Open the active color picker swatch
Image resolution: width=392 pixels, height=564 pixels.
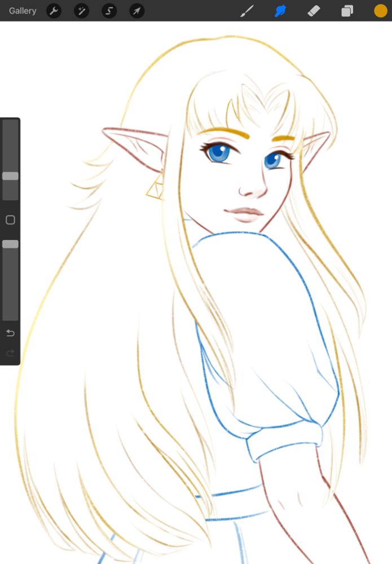point(381,11)
